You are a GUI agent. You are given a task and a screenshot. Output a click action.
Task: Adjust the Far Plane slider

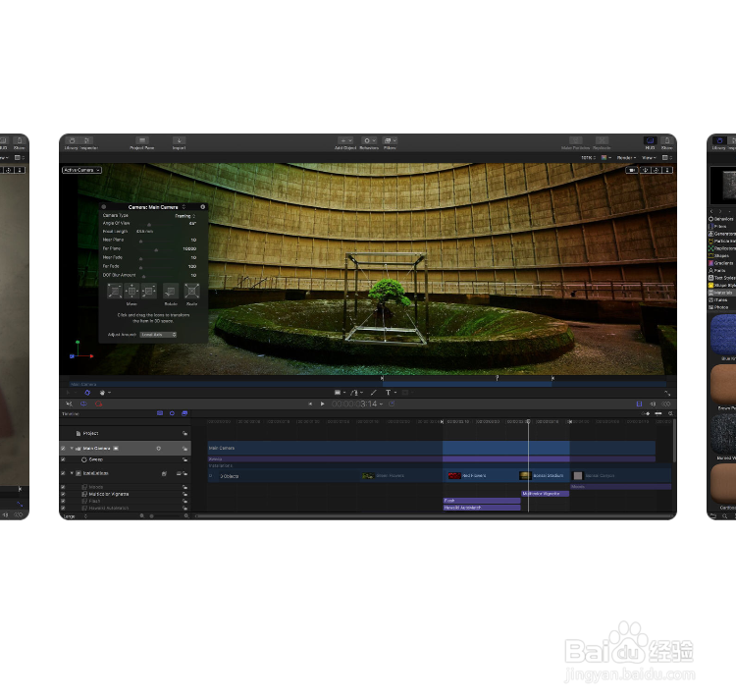click(x=156, y=249)
